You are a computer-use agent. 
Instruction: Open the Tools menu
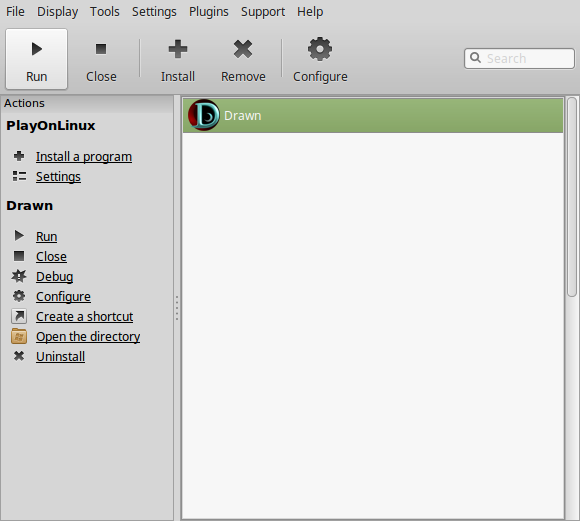tap(105, 11)
